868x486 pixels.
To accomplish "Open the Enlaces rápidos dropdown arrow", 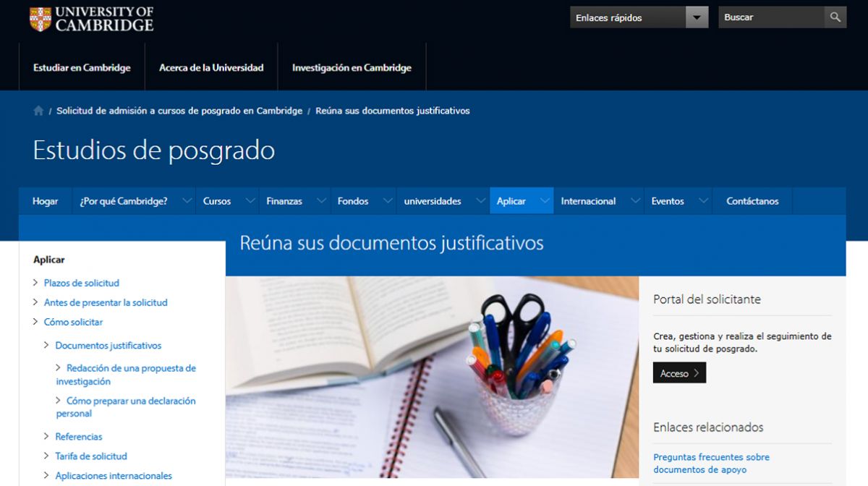I will coord(697,17).
